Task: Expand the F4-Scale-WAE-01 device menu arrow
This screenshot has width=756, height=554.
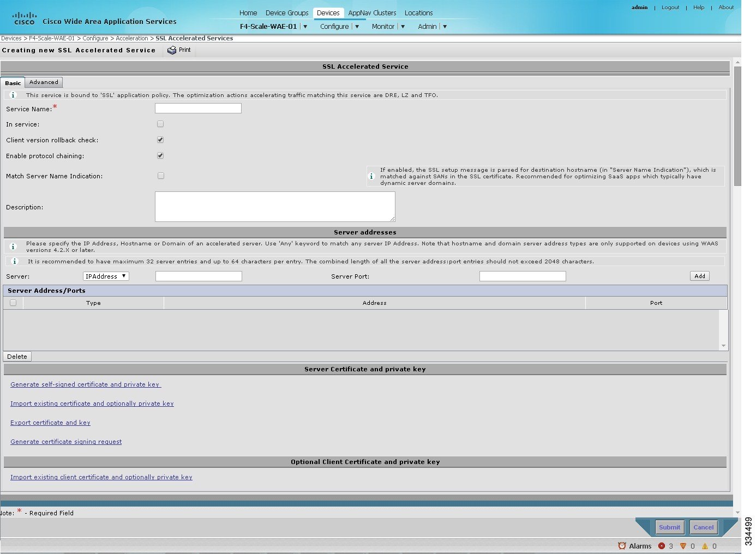Action: pos(305,26)
